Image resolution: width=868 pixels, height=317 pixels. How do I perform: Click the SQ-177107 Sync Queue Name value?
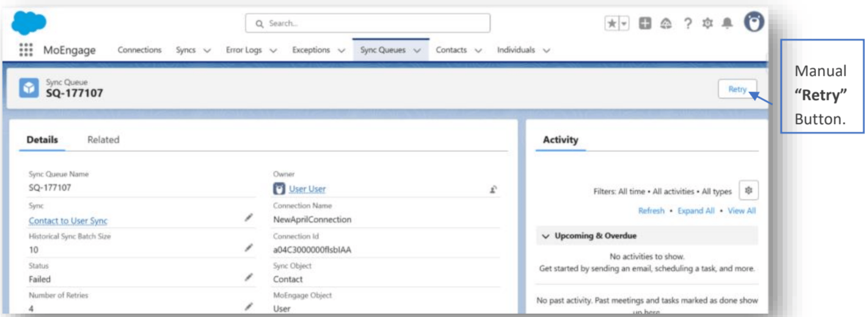point(50,187)
